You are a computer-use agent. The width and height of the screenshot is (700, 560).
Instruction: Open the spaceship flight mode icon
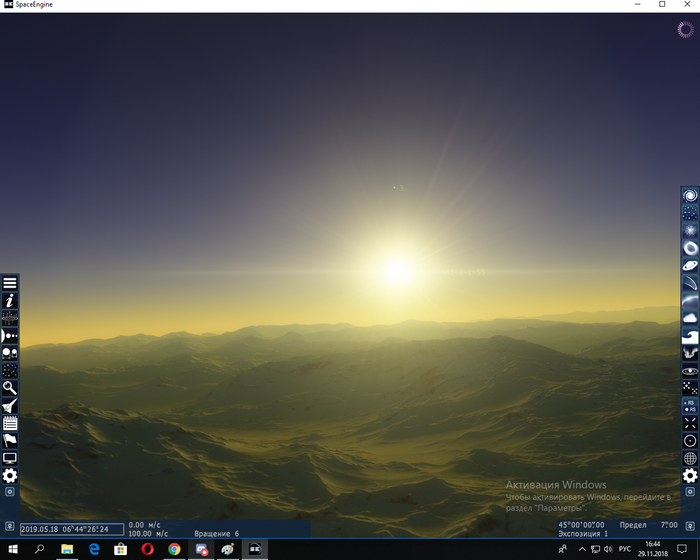click(10, 405)
